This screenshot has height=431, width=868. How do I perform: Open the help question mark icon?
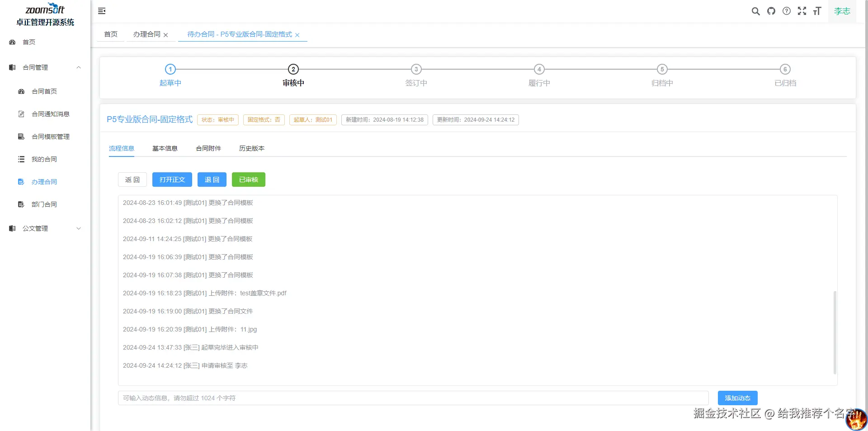pos(787,11)
